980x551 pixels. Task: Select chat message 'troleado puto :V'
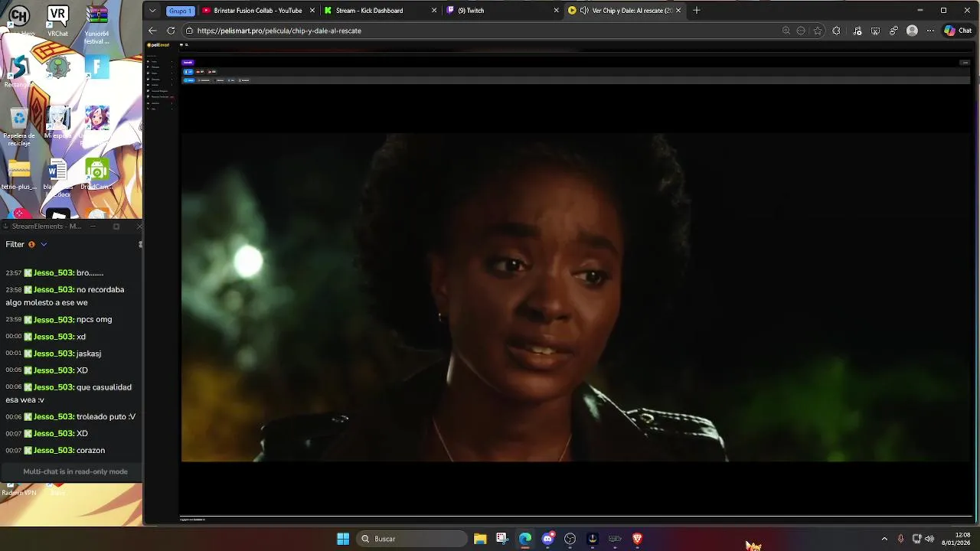106,416
